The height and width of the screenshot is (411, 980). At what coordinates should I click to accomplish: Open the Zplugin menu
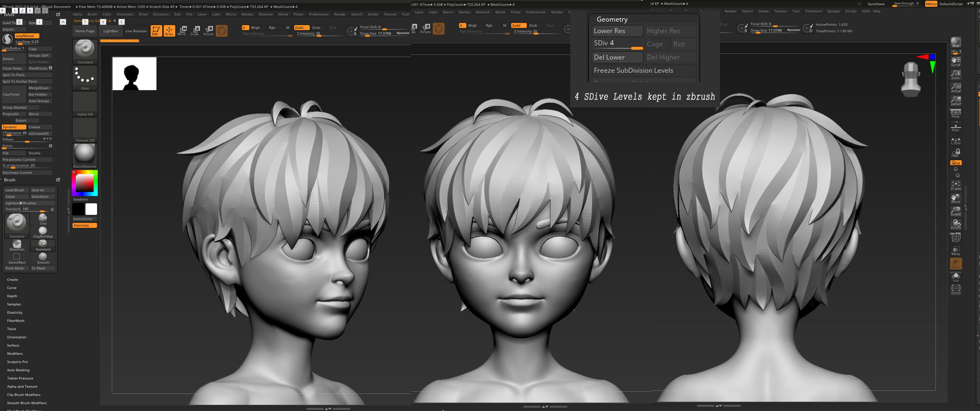[833, 11]
